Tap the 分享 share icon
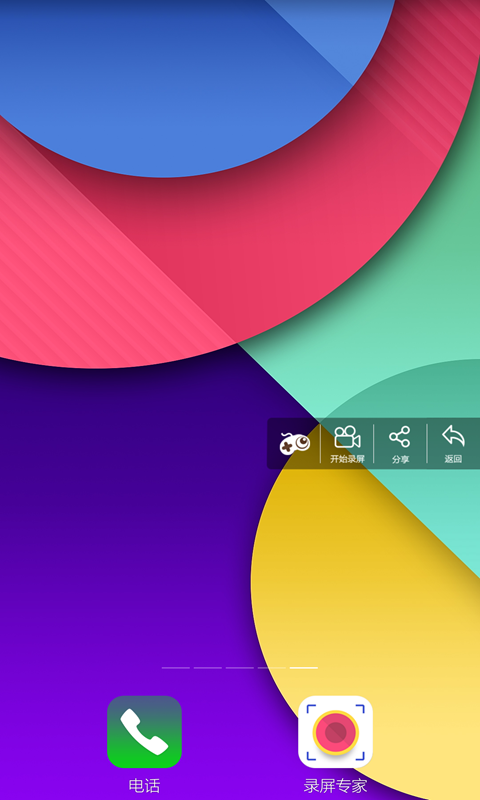Viewport: 480px width, 800px height. (399, 437)
